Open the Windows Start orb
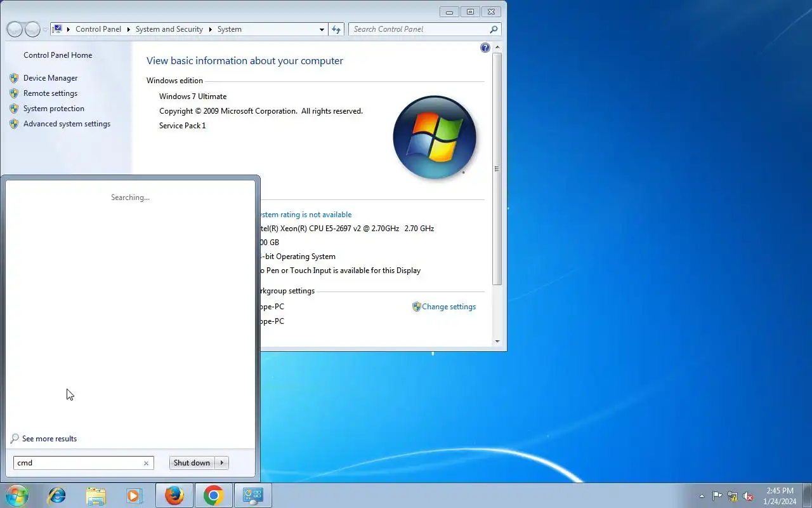Image resolution: width=812 pixels, height=508 pixels. 16,495
